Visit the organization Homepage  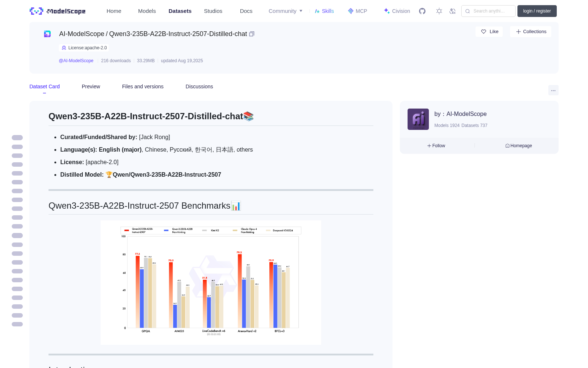point(519,146)
